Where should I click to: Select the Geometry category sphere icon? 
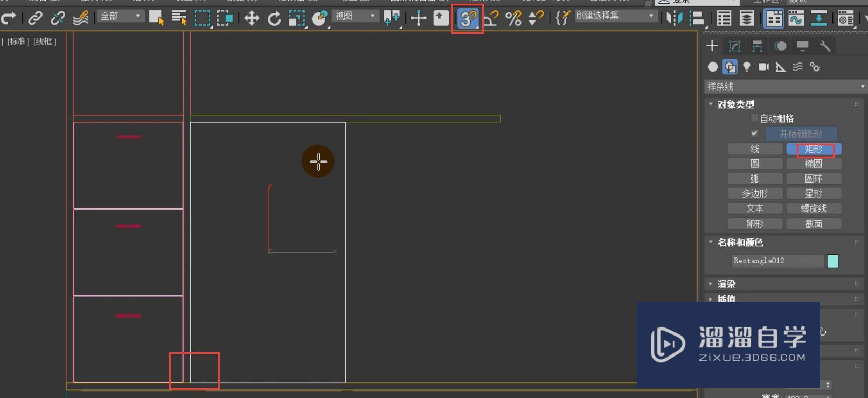[x=713, y=67]
